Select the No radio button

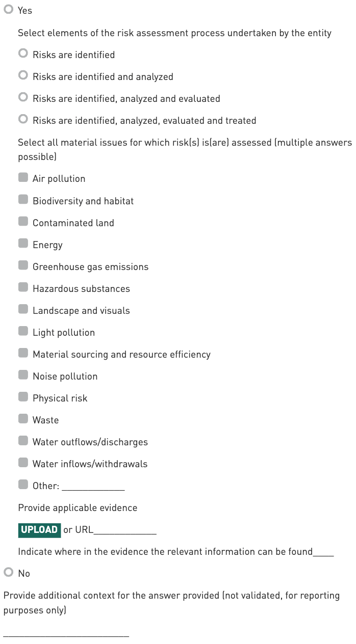pyautogui.click(x=8, y=573)
